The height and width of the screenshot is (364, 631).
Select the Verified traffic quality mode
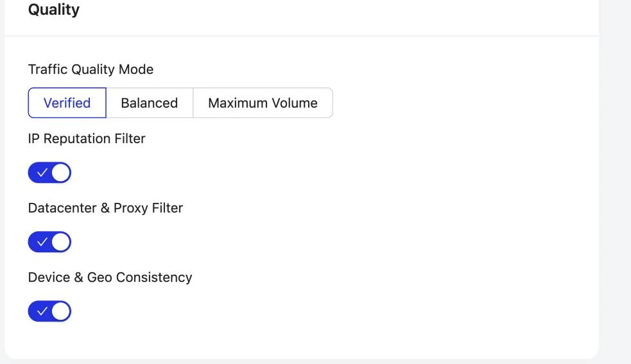coord(67,103)
